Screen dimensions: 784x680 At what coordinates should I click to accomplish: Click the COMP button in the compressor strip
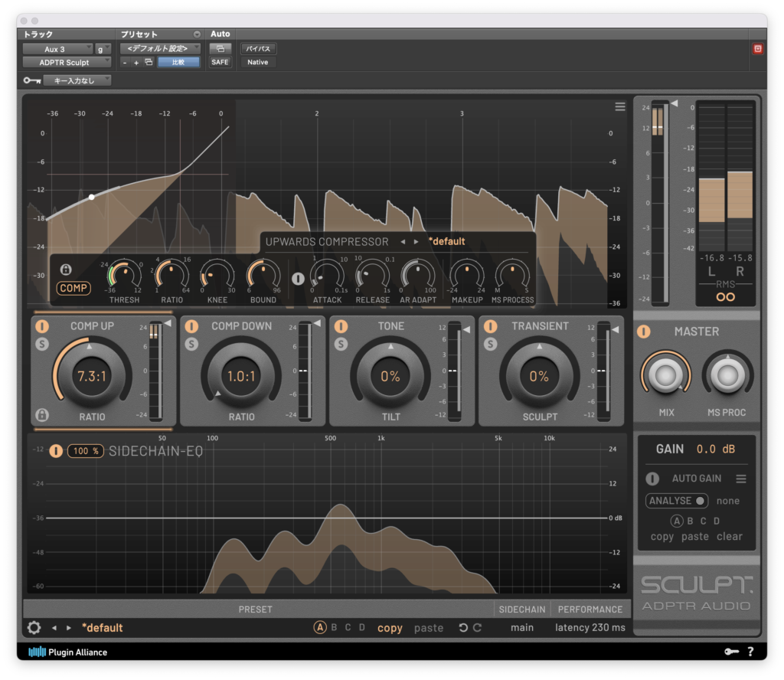click(73, 288)
